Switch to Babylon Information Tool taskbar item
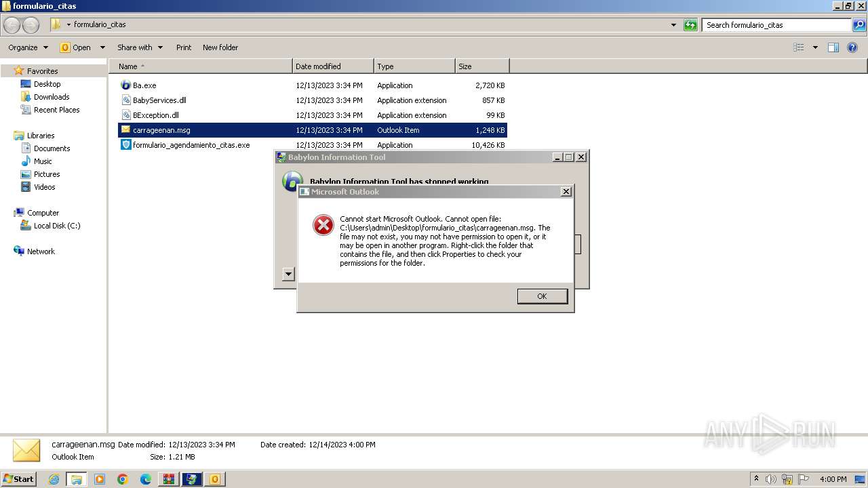Viewport: 868px width, 488px height. tap(192, 479)
